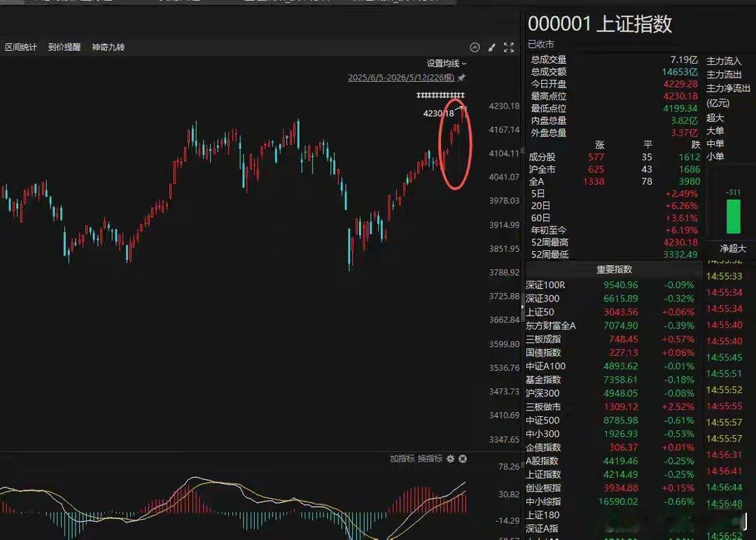Select the 重要指数 section header
This screenshot has width=756, height=540.
[615, 269]
